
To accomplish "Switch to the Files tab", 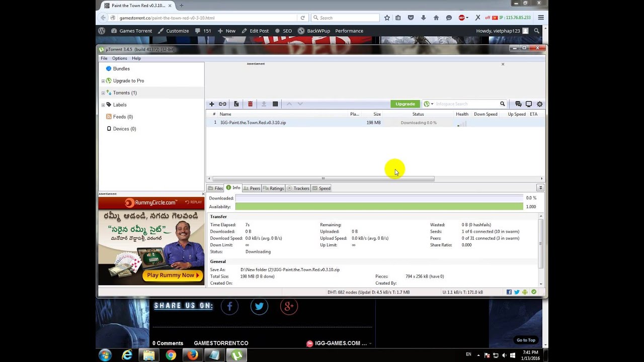I will tap(215, 188).
